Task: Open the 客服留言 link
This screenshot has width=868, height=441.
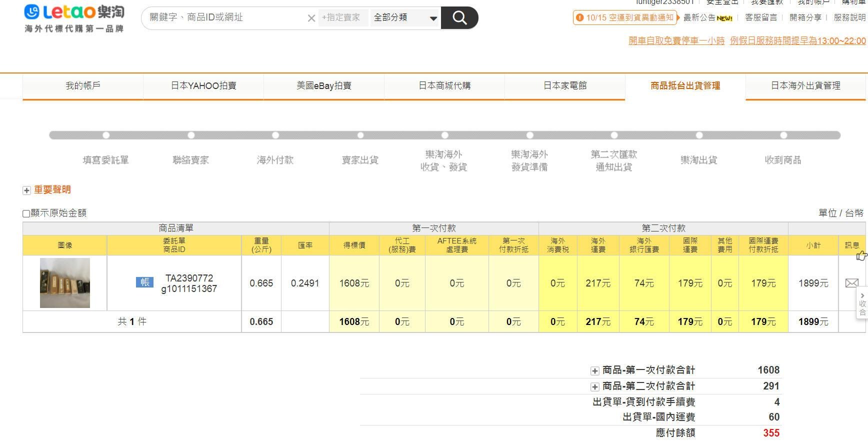Action: 760,17
